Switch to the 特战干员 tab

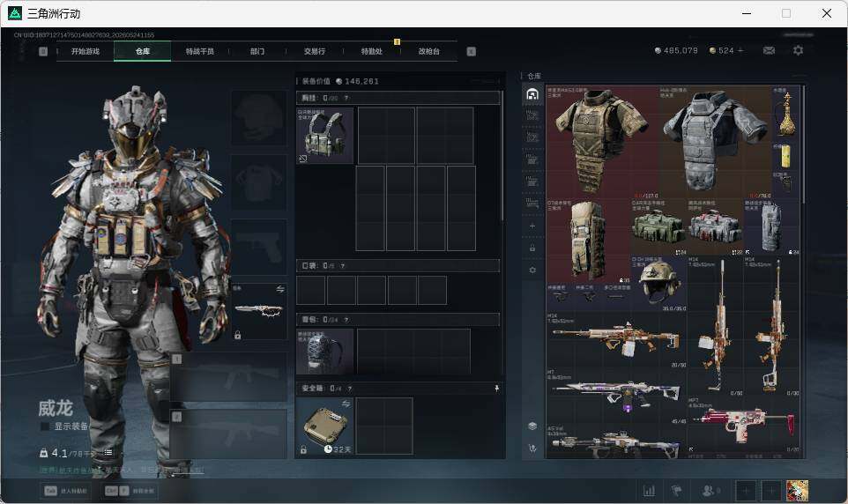199,51
